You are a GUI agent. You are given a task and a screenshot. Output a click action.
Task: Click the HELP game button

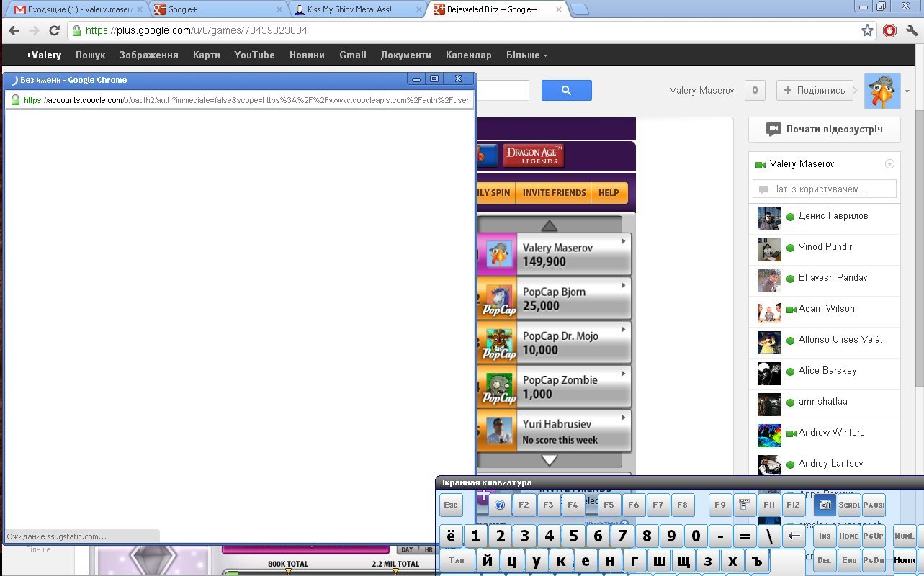click(x=609, y=193)
